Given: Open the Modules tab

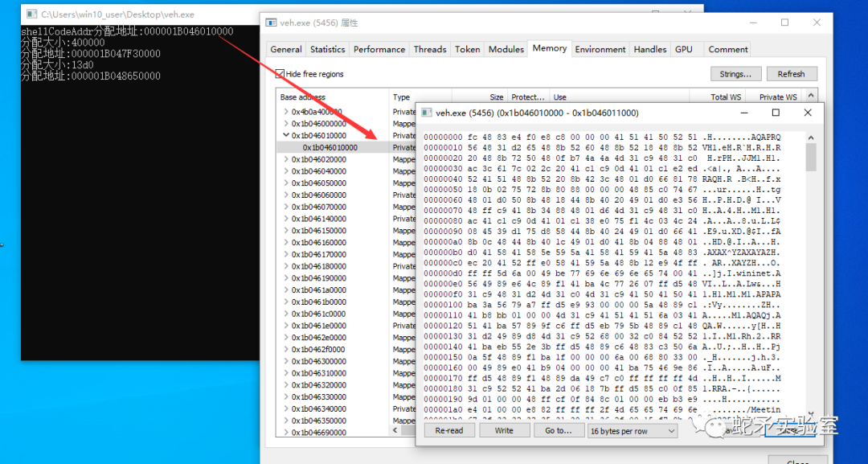Looking at the screenshot, I should pyautogui.click(x=506, y=49).
